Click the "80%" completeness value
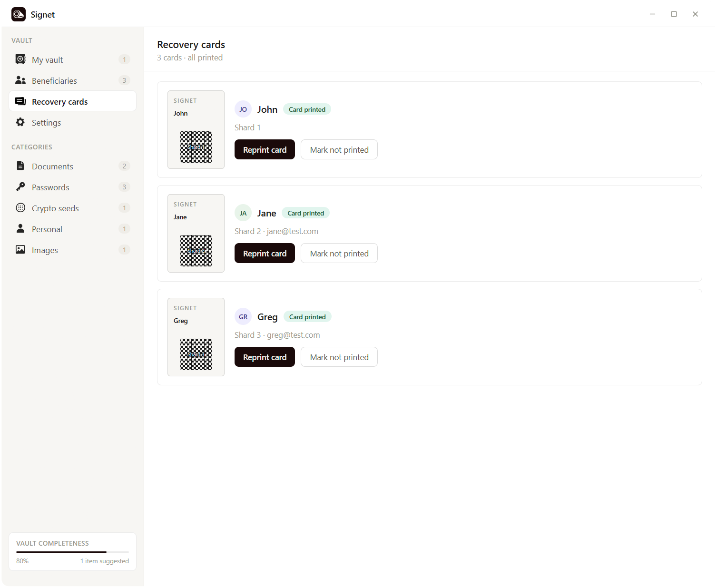Screen dimensions: 717x588 pos(22,561)
